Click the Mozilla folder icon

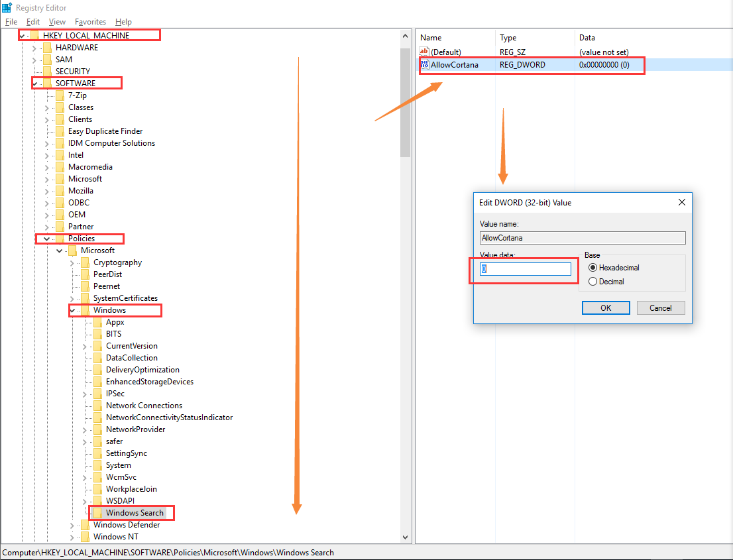60,191
